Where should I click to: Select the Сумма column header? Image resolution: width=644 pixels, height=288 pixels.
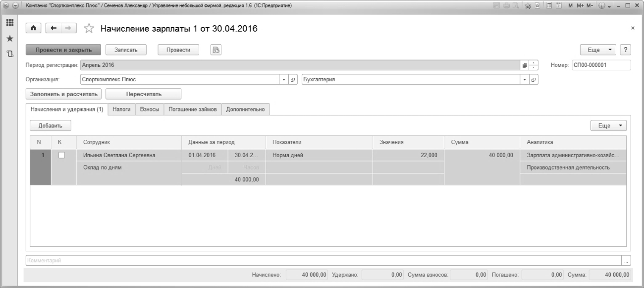(x=482, y=143)
